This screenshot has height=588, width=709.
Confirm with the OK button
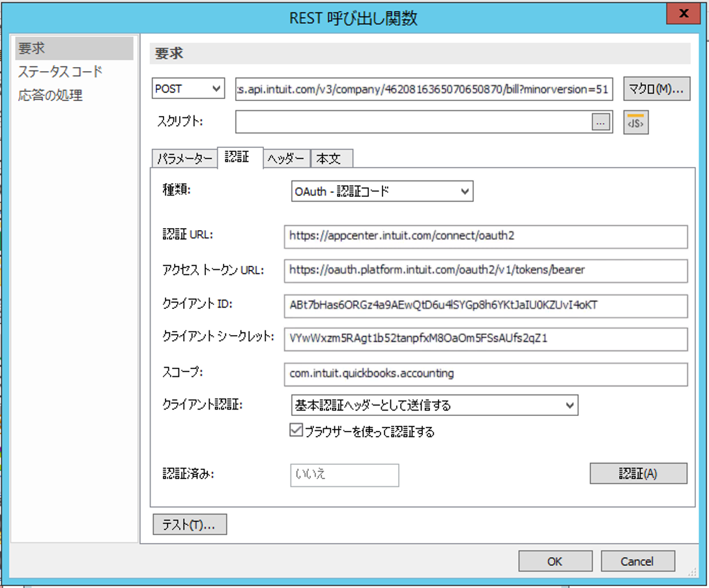555,561
